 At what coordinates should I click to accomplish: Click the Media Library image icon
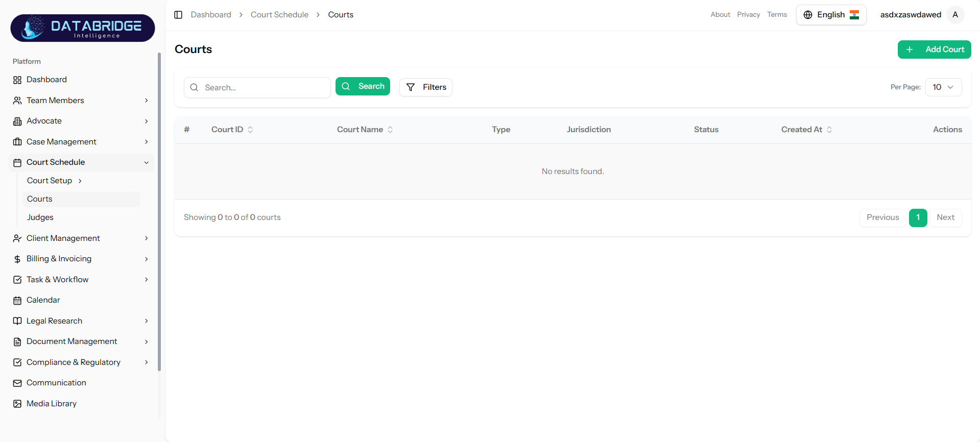(17, 404)
